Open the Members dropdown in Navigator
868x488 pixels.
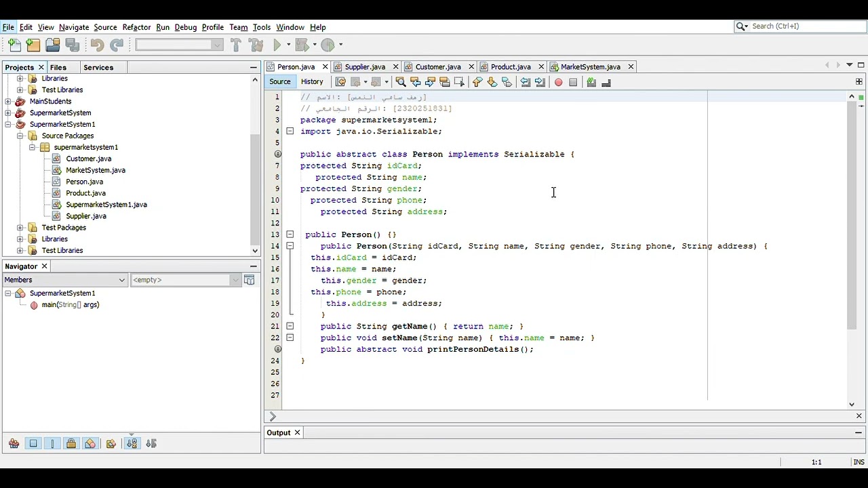pos(65,280)
